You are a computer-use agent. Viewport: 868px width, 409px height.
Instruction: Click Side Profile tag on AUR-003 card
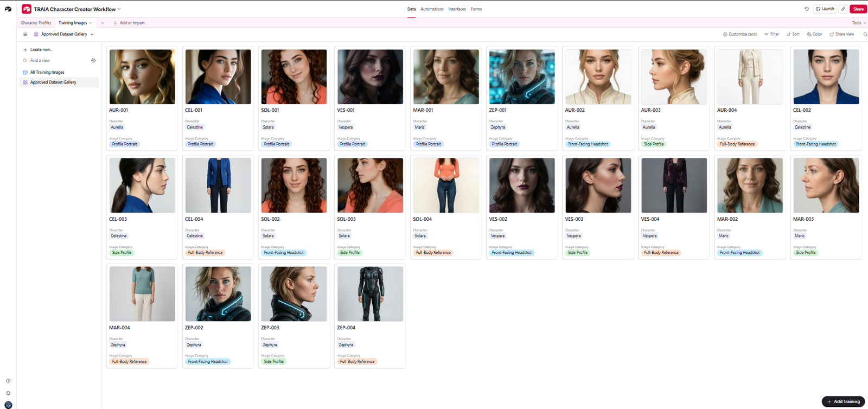pos(654,144)
